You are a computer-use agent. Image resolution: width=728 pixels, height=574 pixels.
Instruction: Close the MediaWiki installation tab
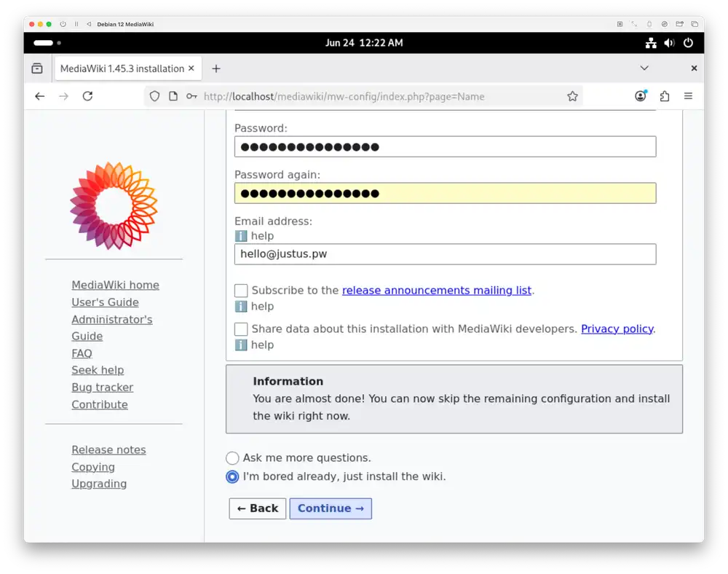point(191,68)
